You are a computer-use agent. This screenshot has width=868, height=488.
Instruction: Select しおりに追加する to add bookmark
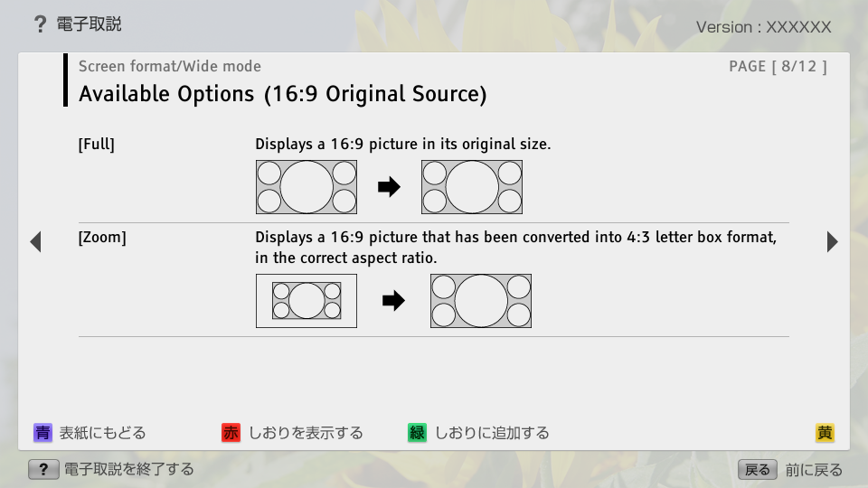(491, 433)
